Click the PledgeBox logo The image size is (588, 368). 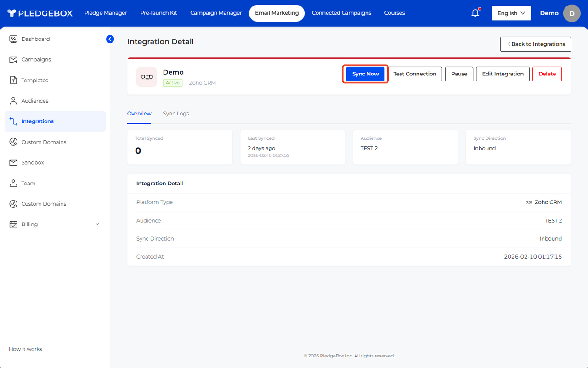click(40, 13)
